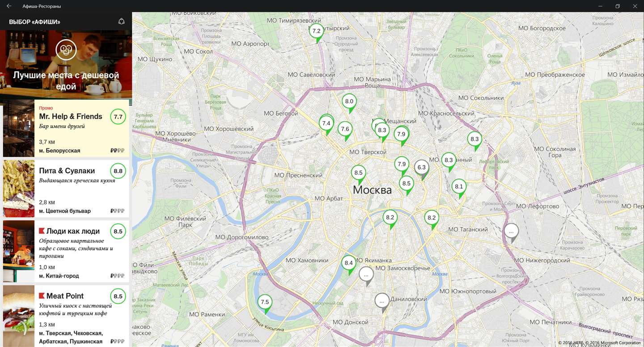Click the 8.3 pin under МО Мещанский label
This screenshot has width=644, height=347.
(x=382, y=132)
